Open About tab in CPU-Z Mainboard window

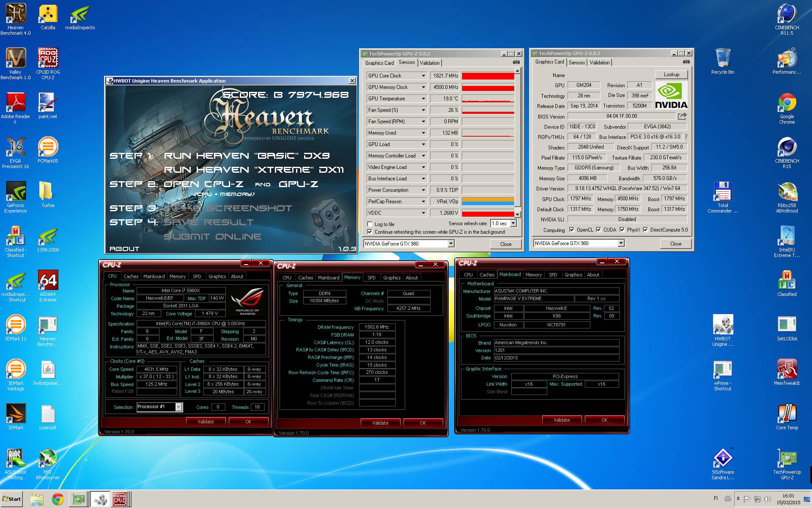593,275
